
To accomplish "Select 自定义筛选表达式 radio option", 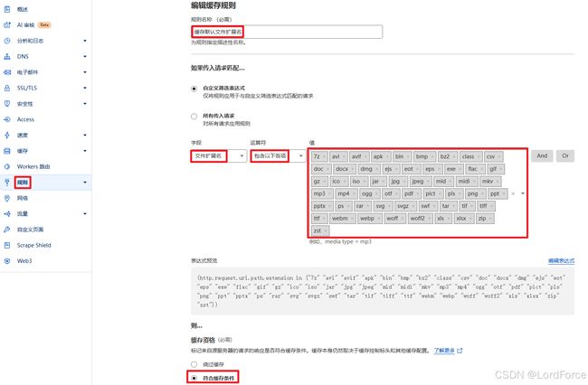I will coord(194,89).
